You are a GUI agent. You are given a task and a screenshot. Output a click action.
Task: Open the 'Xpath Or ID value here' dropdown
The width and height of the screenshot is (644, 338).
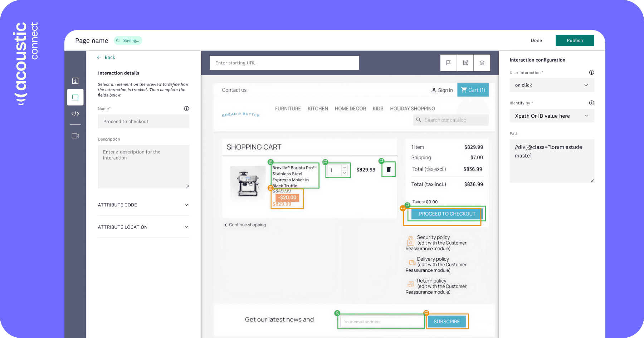[551, 116]
